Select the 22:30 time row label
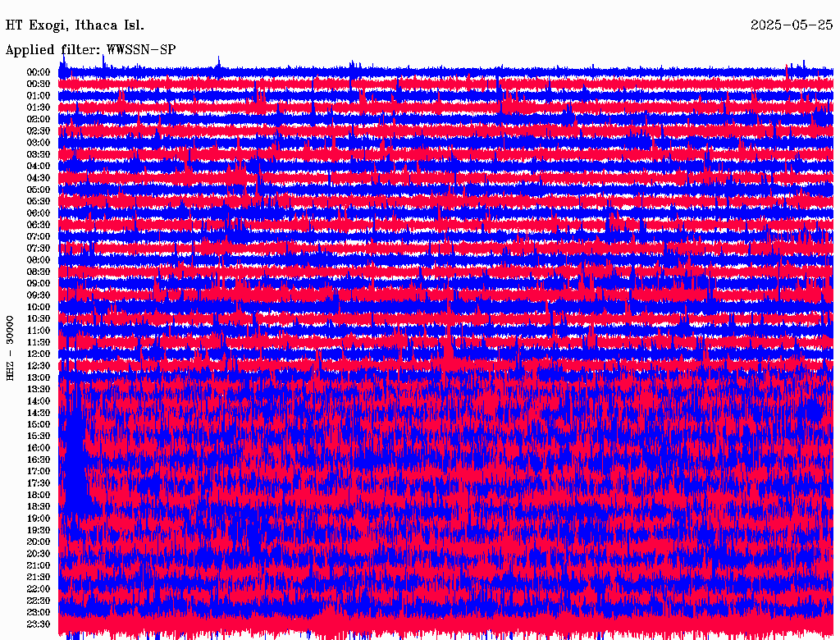Image resolution: width=840 pixels, height=640 pixels. [x=39, y=601]
